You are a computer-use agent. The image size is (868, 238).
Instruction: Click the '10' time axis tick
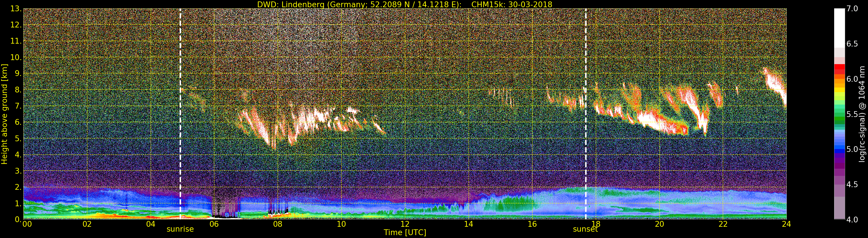coord(341,224)
